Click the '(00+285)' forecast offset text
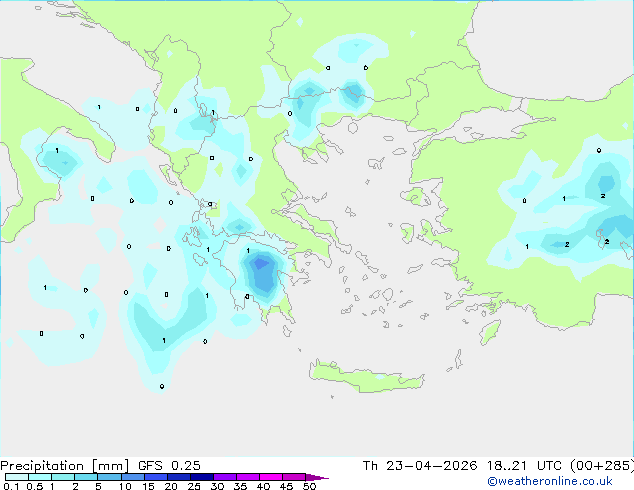Viewport: 634px width, 490px height. (602, 466)
